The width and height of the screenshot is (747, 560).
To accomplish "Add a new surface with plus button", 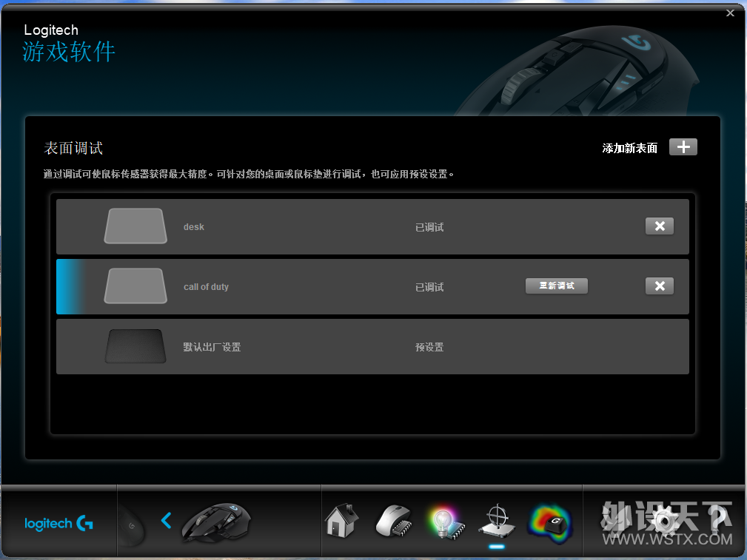I will 683,147.
